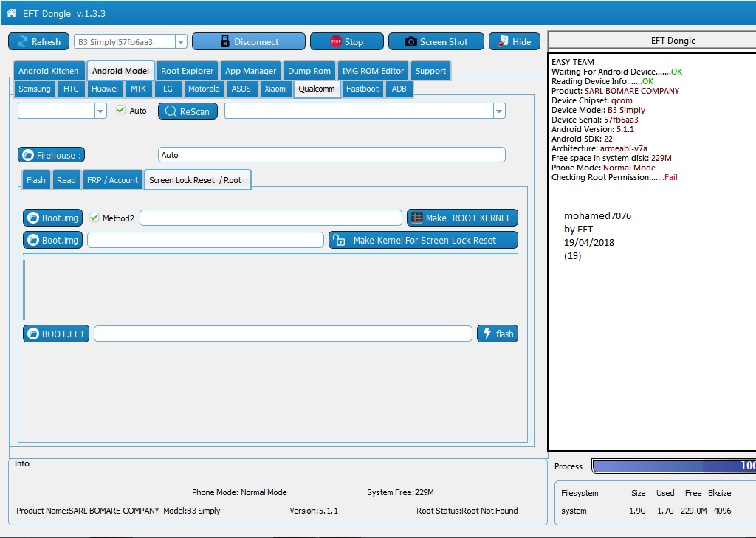Viewport: 756px width, 538px height.
Task: Select the Android Model tab
Action: (120, 71)
